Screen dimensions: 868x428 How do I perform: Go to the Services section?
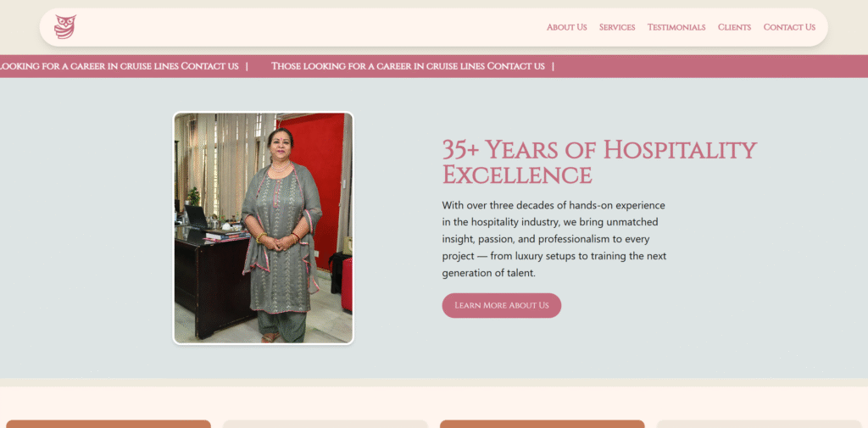pos(617,27)
